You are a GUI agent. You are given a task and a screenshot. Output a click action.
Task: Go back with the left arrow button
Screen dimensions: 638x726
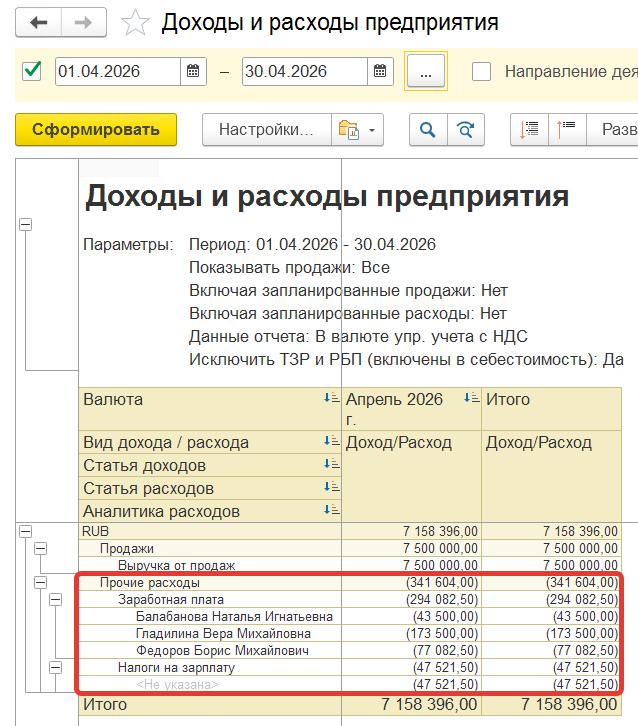point(38,22)
